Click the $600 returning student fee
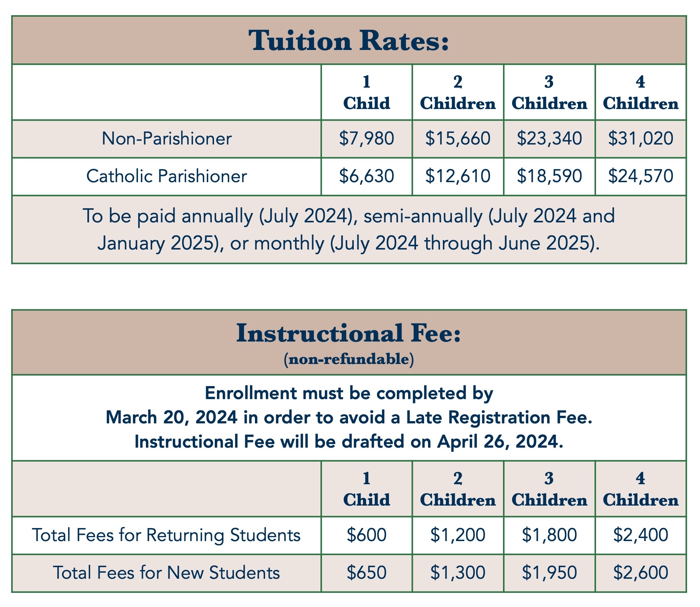 click(366, 535)
